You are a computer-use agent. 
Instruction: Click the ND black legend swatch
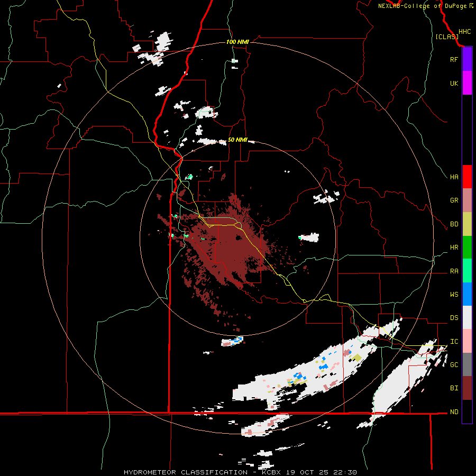point(467,411)
